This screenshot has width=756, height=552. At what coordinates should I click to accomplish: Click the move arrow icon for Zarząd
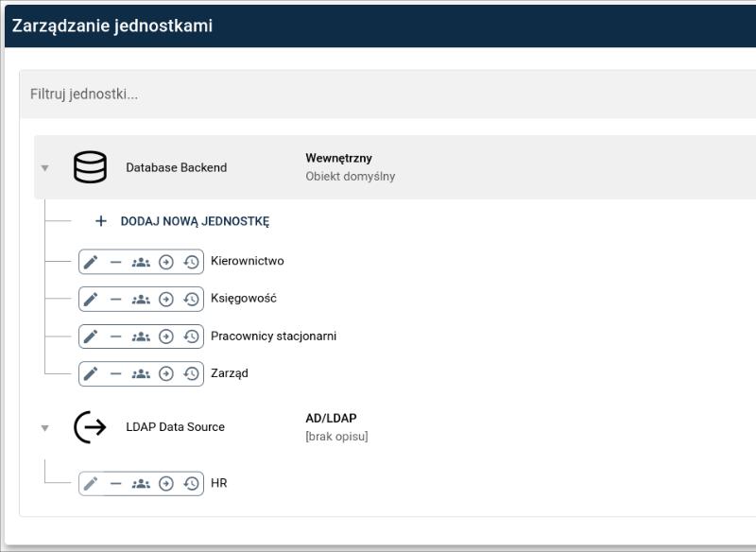point(166,373)
